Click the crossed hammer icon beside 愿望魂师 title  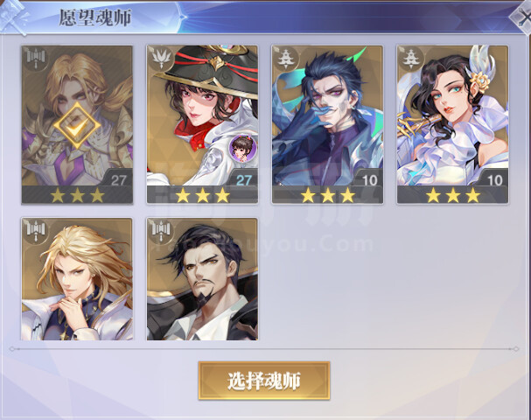coord(13,17)
